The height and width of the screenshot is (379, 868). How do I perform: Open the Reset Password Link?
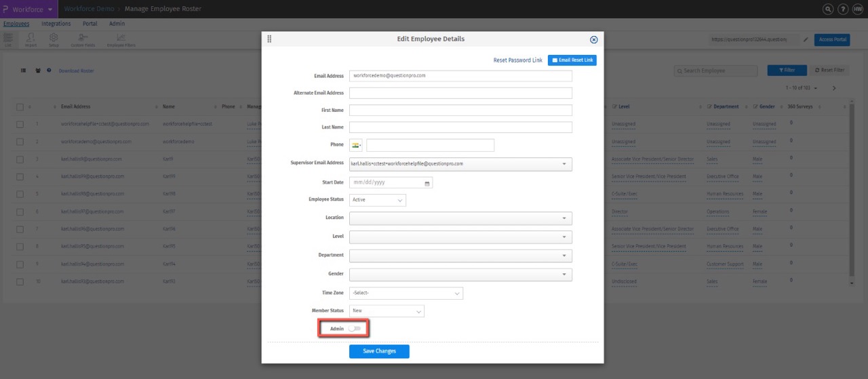coord(518,60)
